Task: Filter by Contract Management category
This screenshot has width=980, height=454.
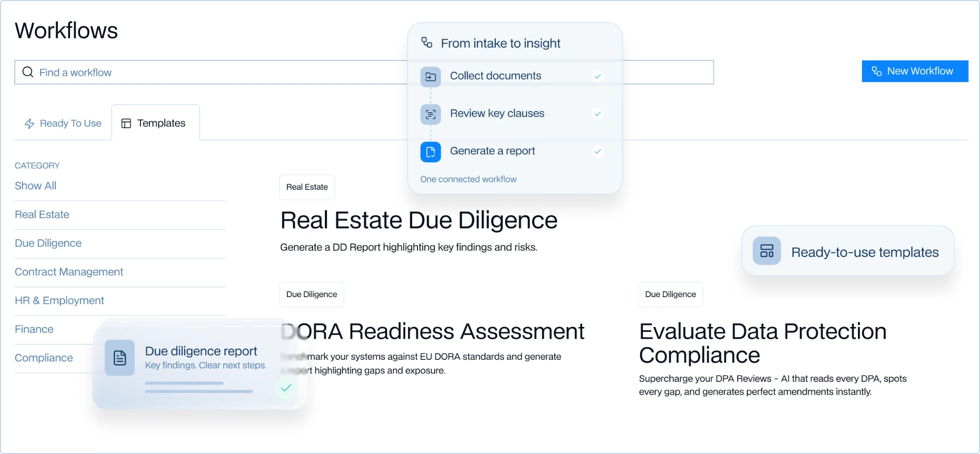Action: [x=69, y=272]
